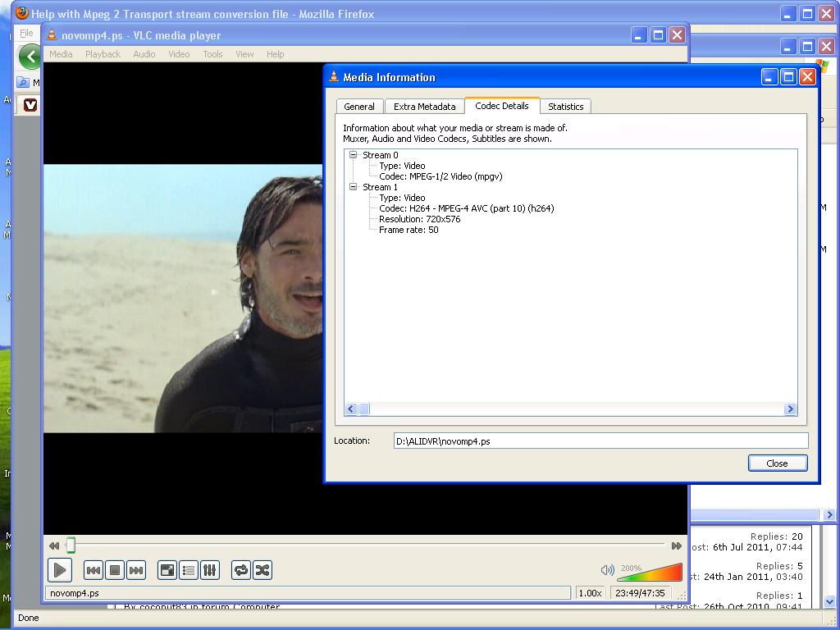Viewport: 840px width, 630px height.
Task: Click the VLC cone icon in player title bar
Action: click(52, 34)
